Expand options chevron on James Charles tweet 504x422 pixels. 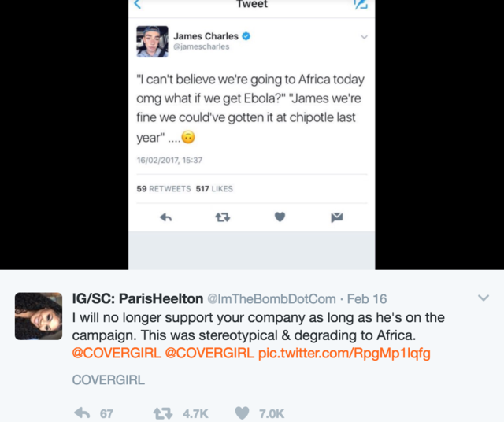click(x=364, y=37)
